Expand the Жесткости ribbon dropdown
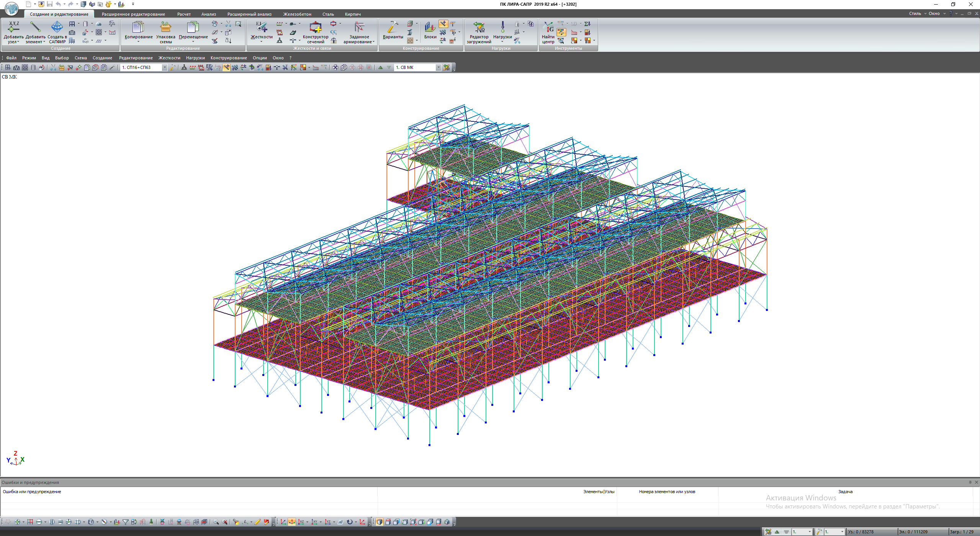The image size is (980, 536). 262,41
